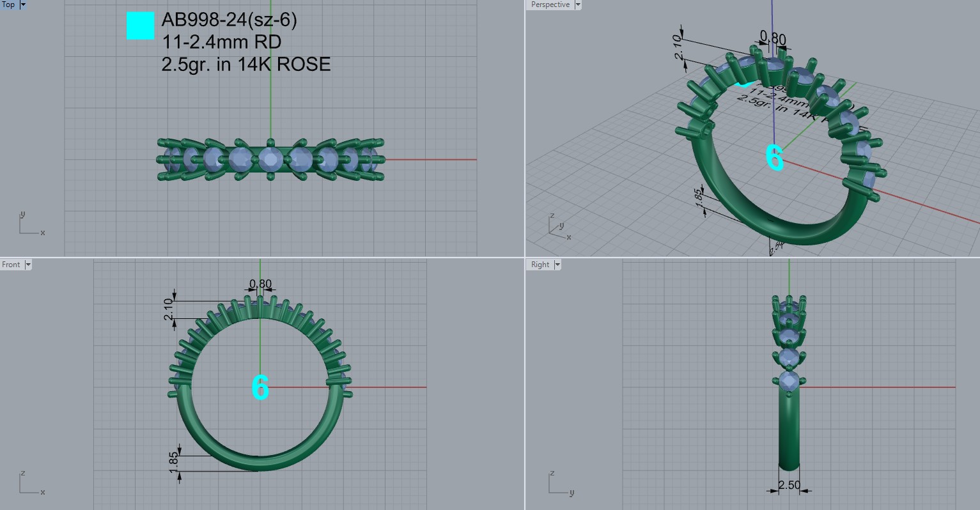Image resolution: width=980 pixels, height=510 pixels.
Task: Select the 2.10 dimension in Front view
Action: tap(169, 310)
